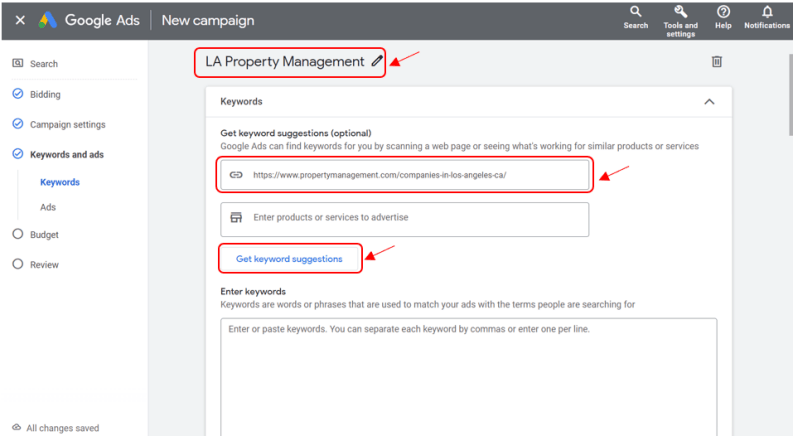Click the Get keyword suggestions button

pos(289,258)
